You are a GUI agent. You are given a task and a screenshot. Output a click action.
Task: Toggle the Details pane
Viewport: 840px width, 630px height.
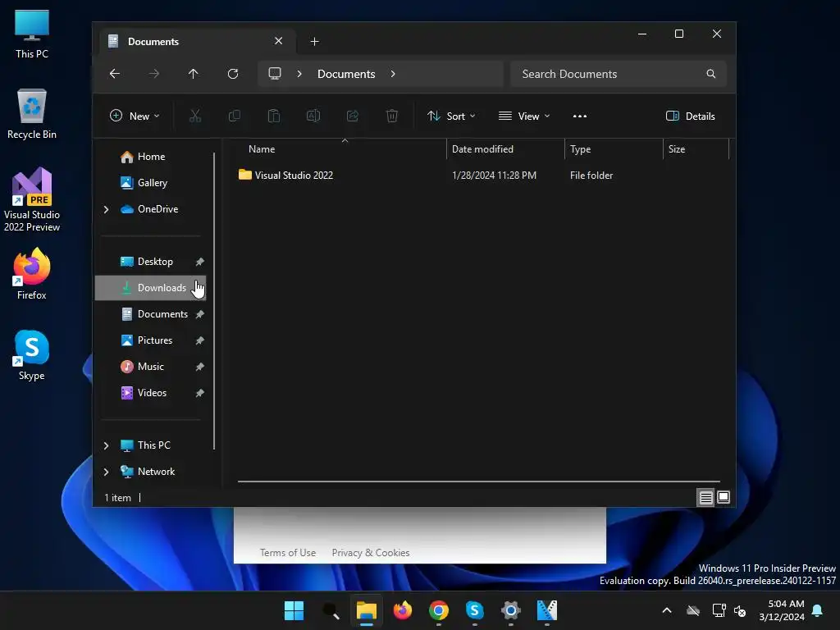click(690, 116)
